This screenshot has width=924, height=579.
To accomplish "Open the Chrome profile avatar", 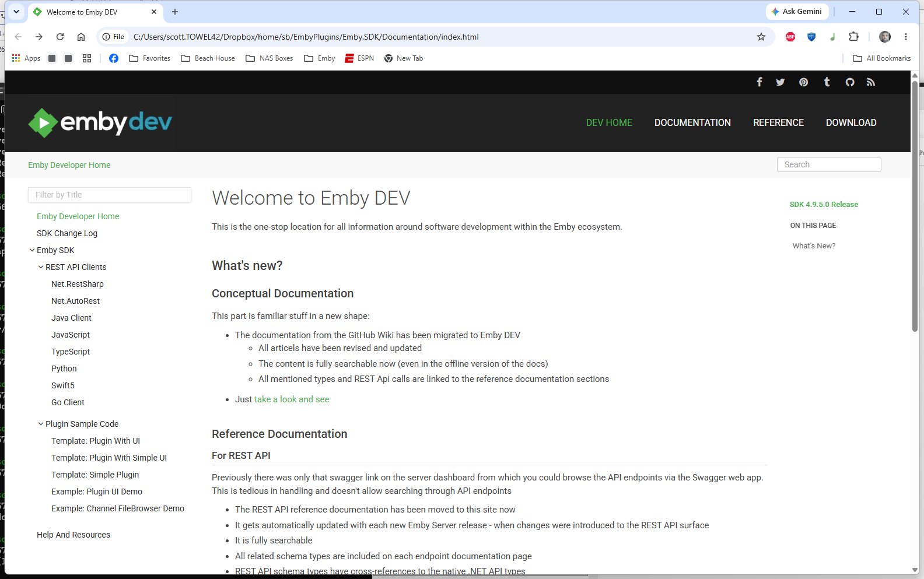I will 885,37.
